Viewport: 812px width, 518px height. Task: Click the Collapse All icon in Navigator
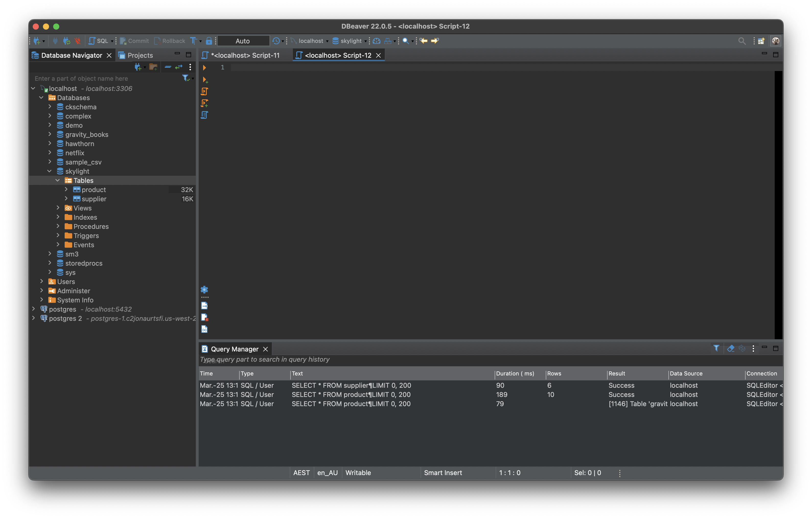coord(168,67)
